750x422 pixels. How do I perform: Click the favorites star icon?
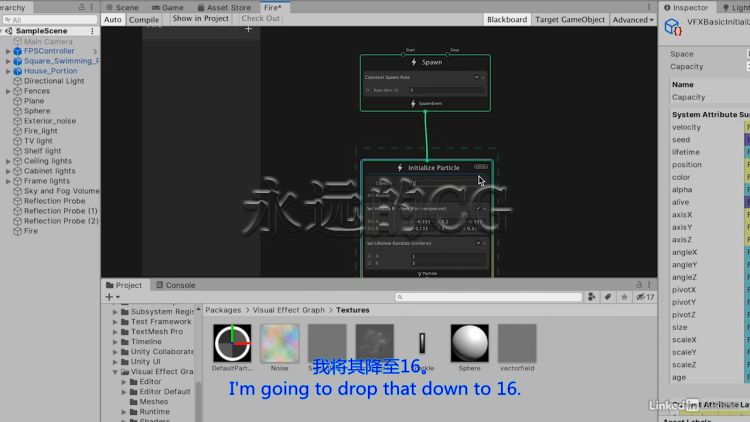click(x=624, y=297)
